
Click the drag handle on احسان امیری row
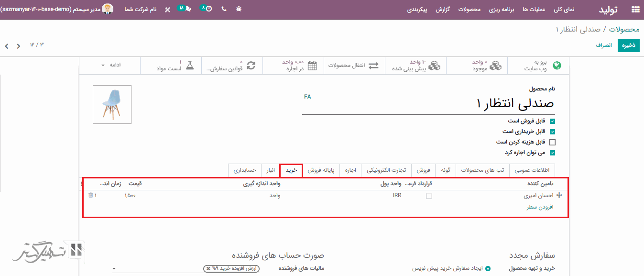559,195
